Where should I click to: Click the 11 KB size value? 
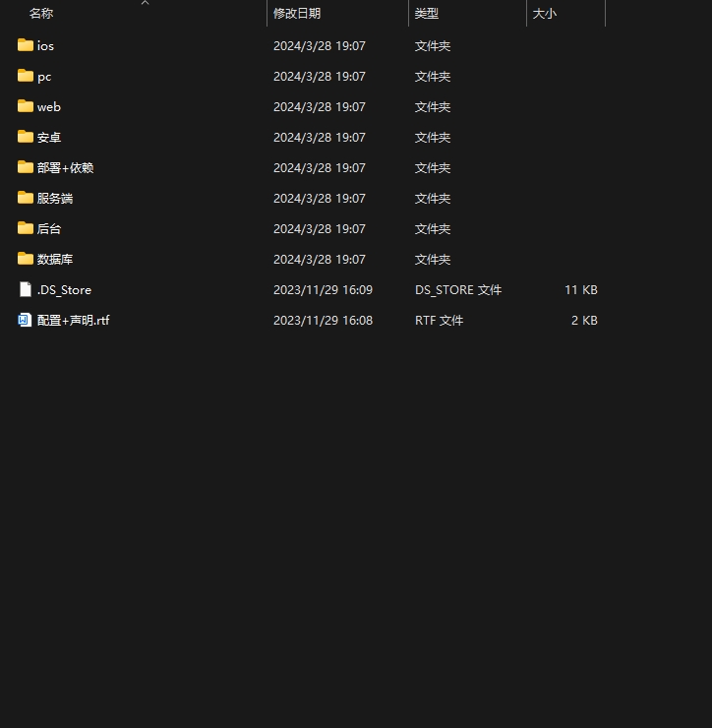click(580, 289)
